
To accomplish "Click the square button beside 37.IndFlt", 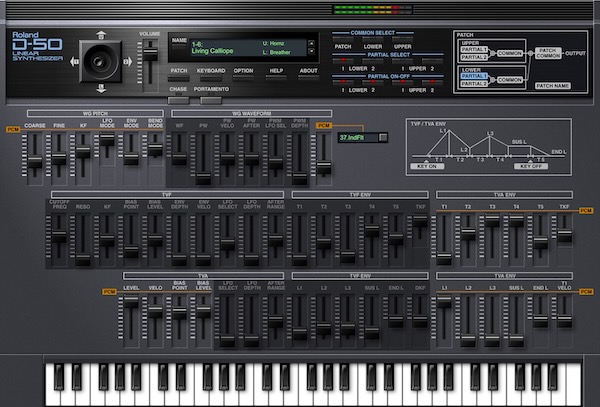I will click(x=383, y=137).
